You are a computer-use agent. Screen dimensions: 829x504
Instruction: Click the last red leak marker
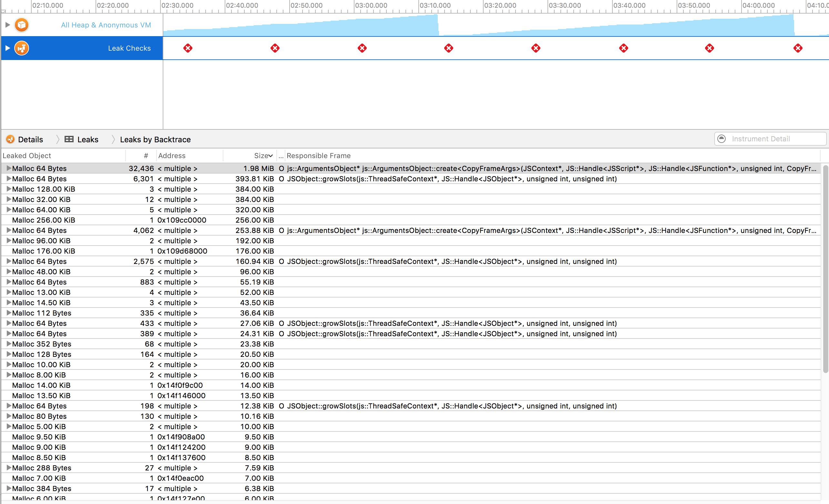[x=798, y=48]
